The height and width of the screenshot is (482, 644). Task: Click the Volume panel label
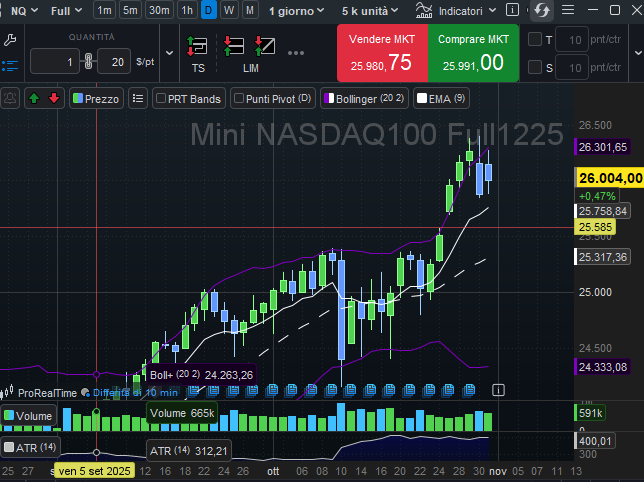(x=28, y=416)
